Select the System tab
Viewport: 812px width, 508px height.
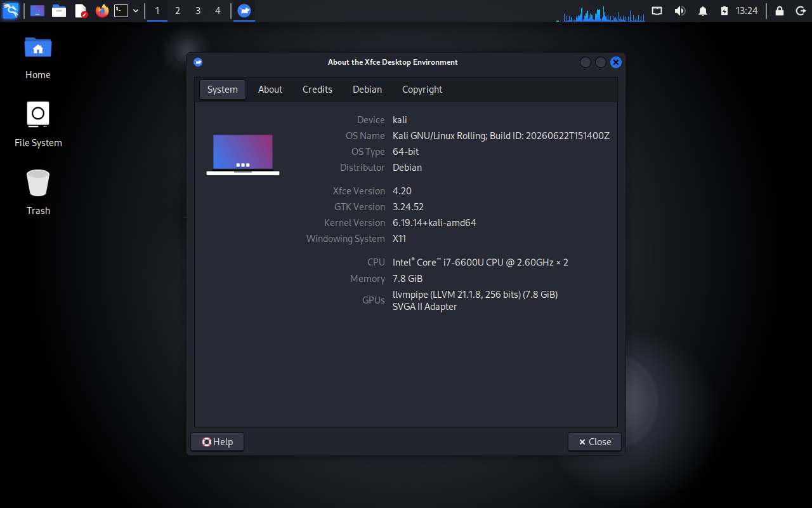[223, 90]
